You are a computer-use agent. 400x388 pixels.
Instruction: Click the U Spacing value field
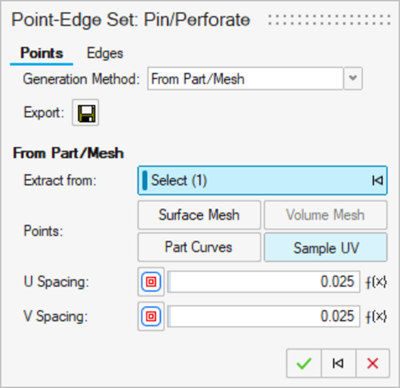click(264, 282)
